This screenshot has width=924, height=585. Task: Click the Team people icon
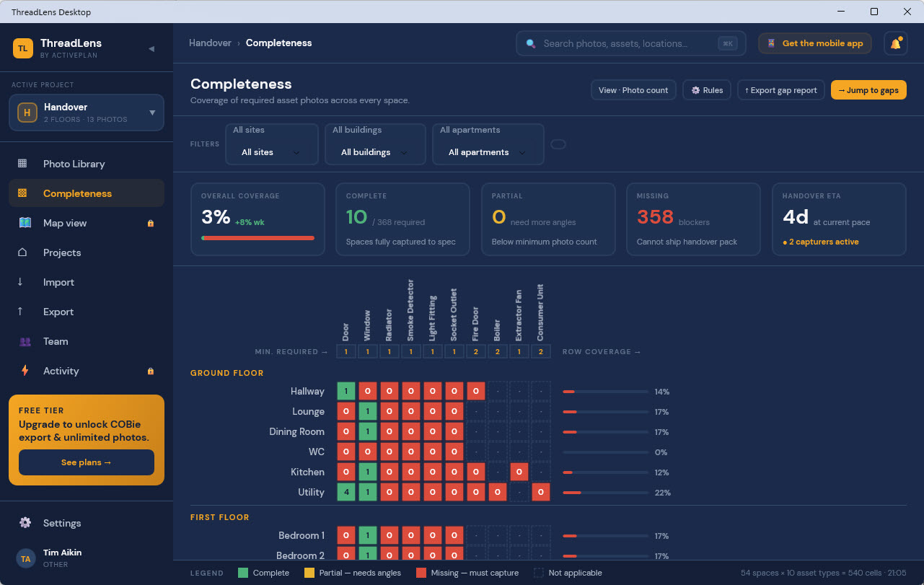(x=25, y=341)
